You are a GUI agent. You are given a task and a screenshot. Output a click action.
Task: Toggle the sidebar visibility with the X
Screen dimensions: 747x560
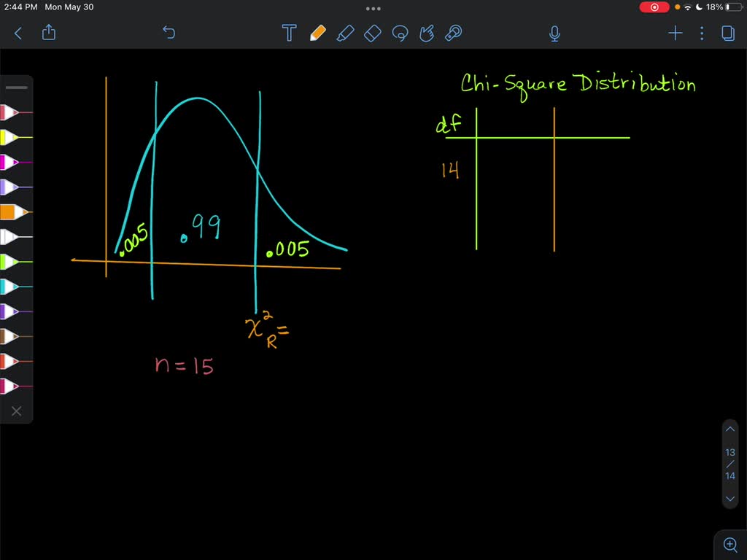click(16, 411)
